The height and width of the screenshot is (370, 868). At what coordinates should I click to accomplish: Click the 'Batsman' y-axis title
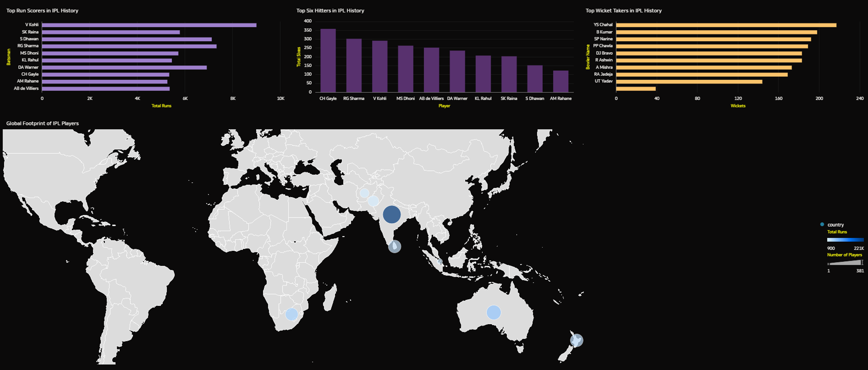point(8,57)
